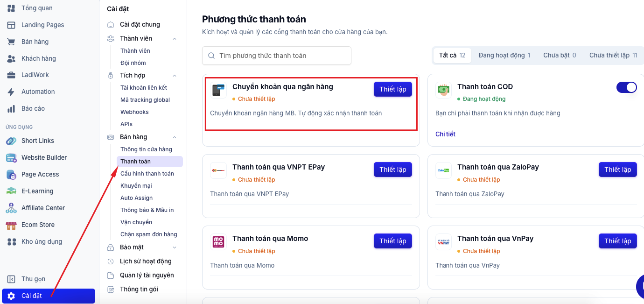644x304 pixels.
Task: Select the Chưa thiết lập filter tab
Action: click(613, 55)
